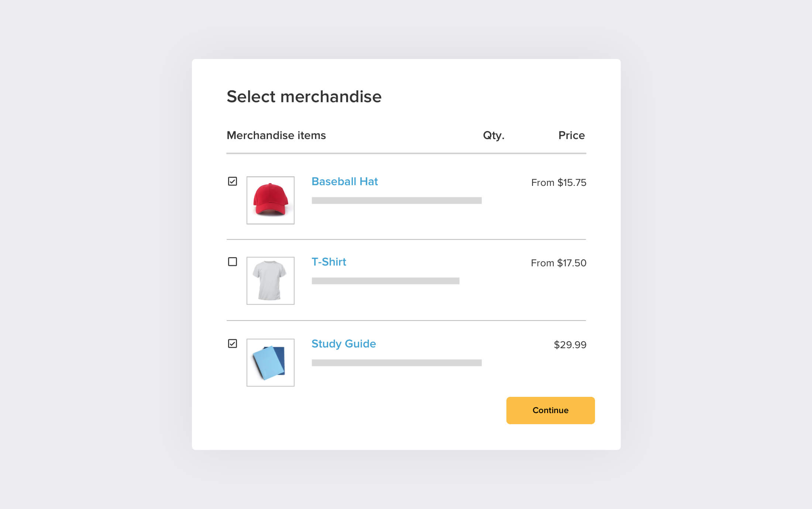Click the Price column header

(571, 135)
